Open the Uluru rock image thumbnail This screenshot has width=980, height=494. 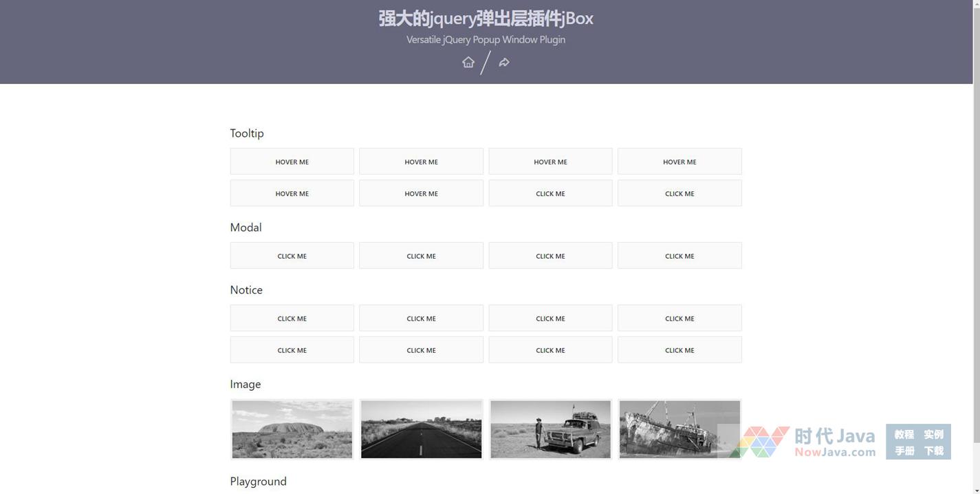pyautogui.click(x=292, y=429)
